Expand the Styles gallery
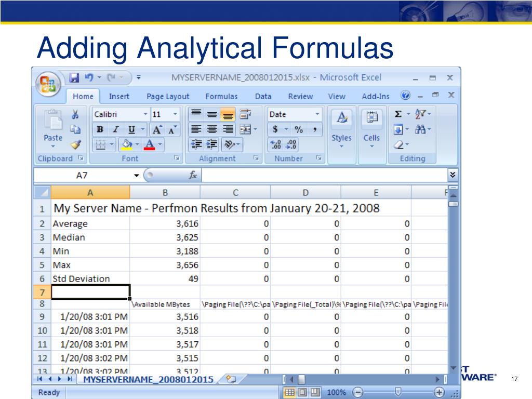The image size is (532, 399). click(342, 147)
